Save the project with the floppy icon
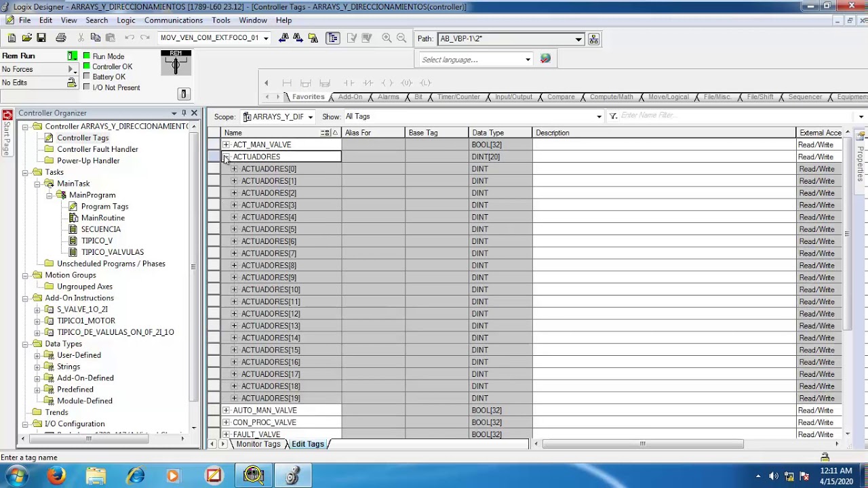This screenshot has height=488, width=868. pyautogui.click(x=41, y=38)
